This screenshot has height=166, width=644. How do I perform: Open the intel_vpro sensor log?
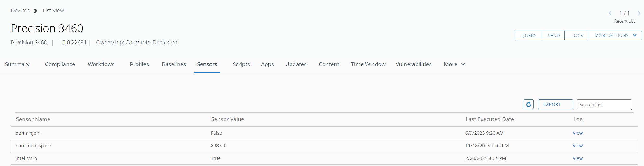(577, 158)
